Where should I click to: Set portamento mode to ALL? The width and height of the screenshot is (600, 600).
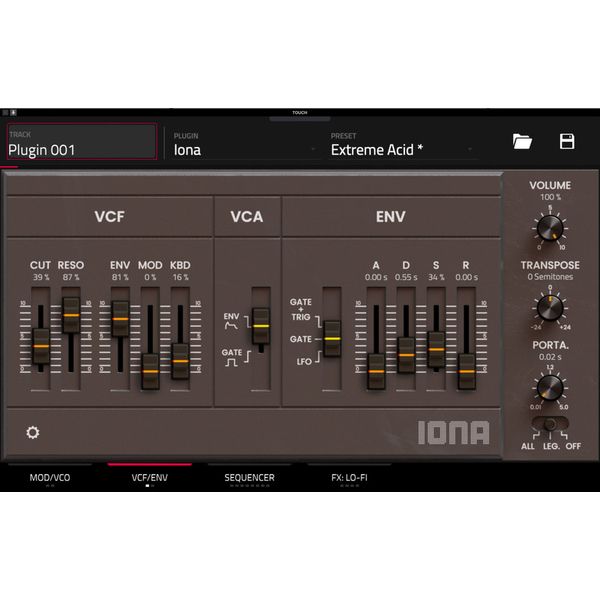(528, 446)
